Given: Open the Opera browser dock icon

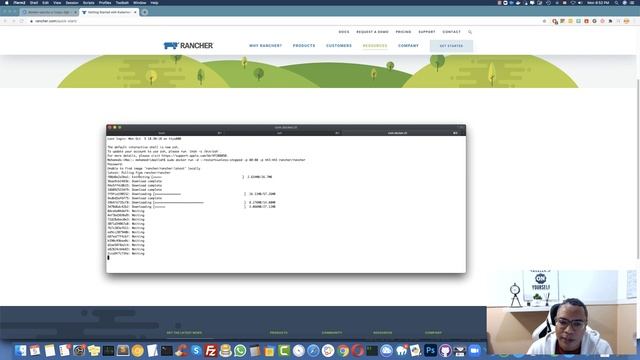Looking at the screenshot, I should point(358,350).
